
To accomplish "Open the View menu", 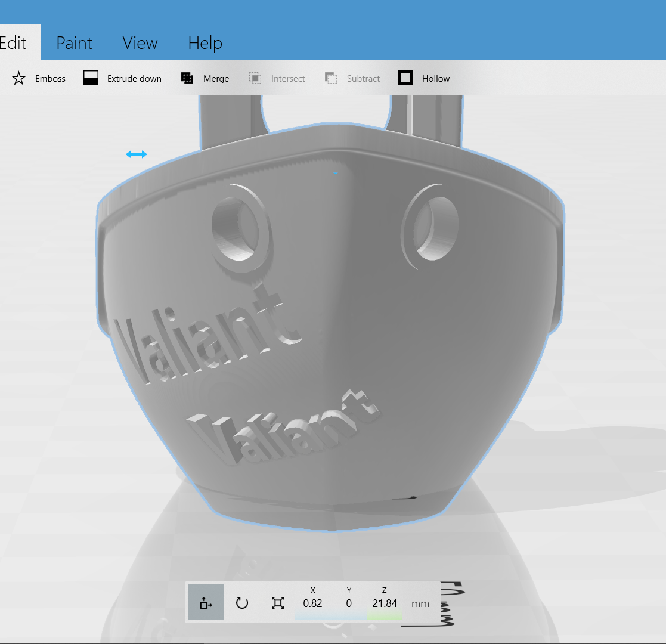I will (140, 42).
